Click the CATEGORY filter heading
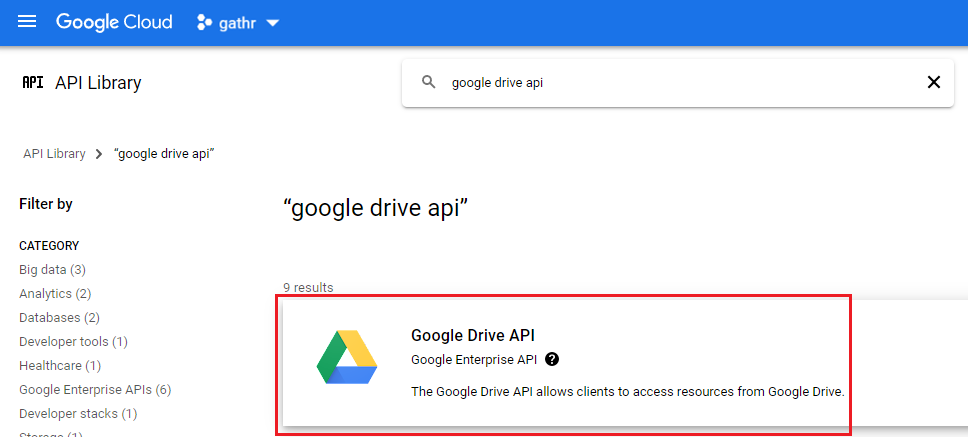Viewport: 968px width, 437px height. (x=49, y=246)
